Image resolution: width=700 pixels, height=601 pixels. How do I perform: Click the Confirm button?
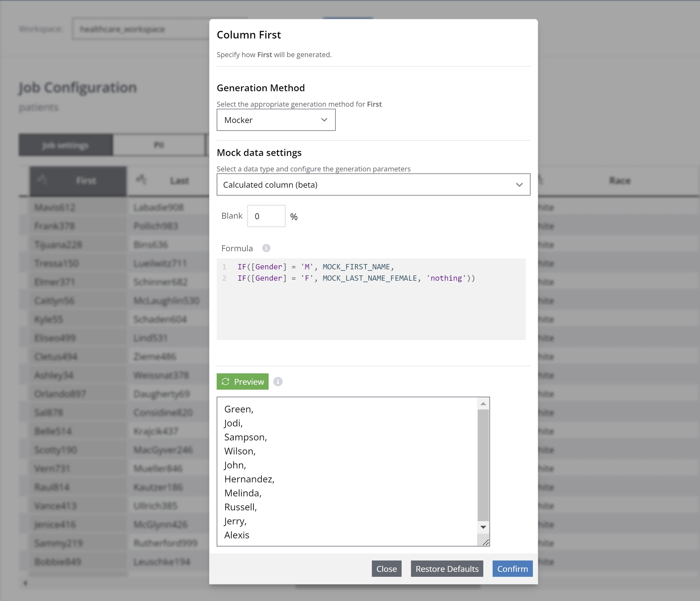point(512,569)
